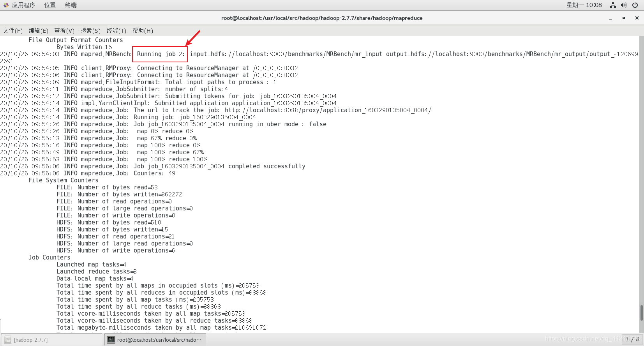Viewport: 644px width, 346px height.
Task: Click the applications logo icon in top panel
Action: tap(6, 5)
